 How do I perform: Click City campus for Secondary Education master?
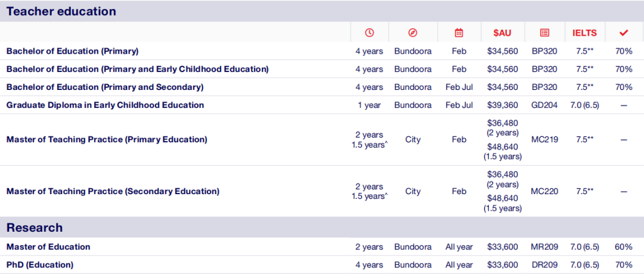413,191
